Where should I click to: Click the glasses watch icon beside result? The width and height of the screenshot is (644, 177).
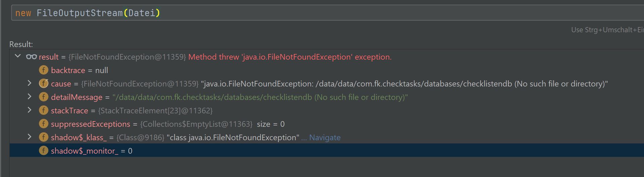tap(32, 57)
